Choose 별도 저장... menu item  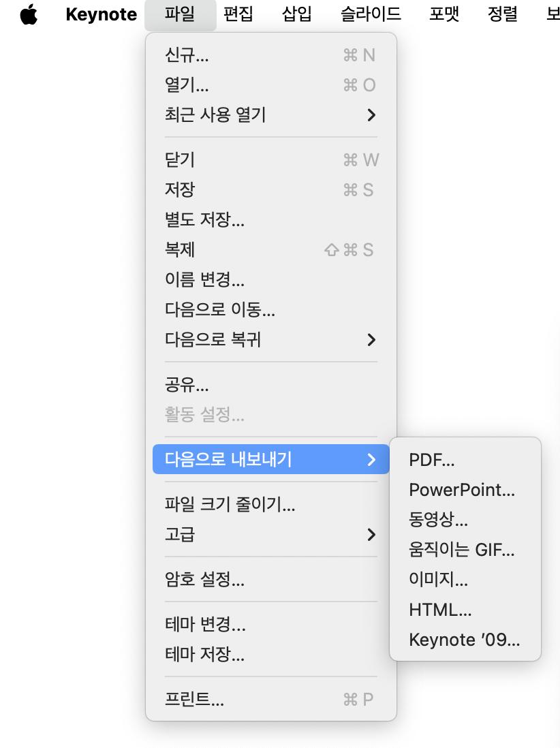pyautogui.click(x=271, y=220)
